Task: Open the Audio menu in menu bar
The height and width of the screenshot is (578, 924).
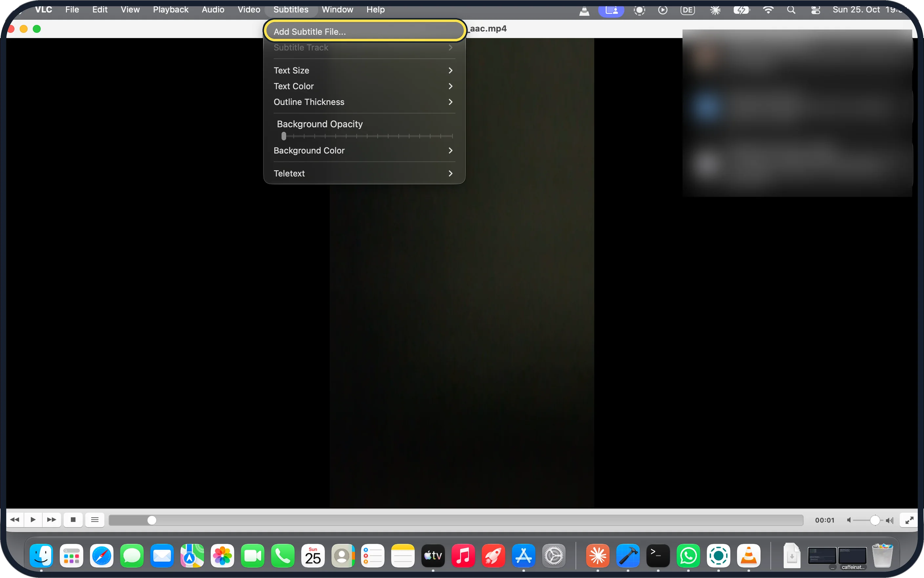Action: 213,10
